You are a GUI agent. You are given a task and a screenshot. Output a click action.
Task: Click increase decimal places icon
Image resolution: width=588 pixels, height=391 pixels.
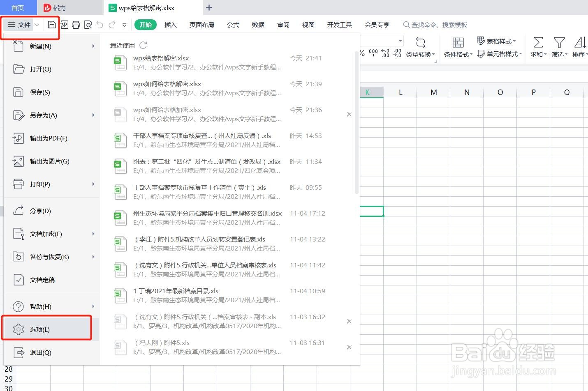385,53
